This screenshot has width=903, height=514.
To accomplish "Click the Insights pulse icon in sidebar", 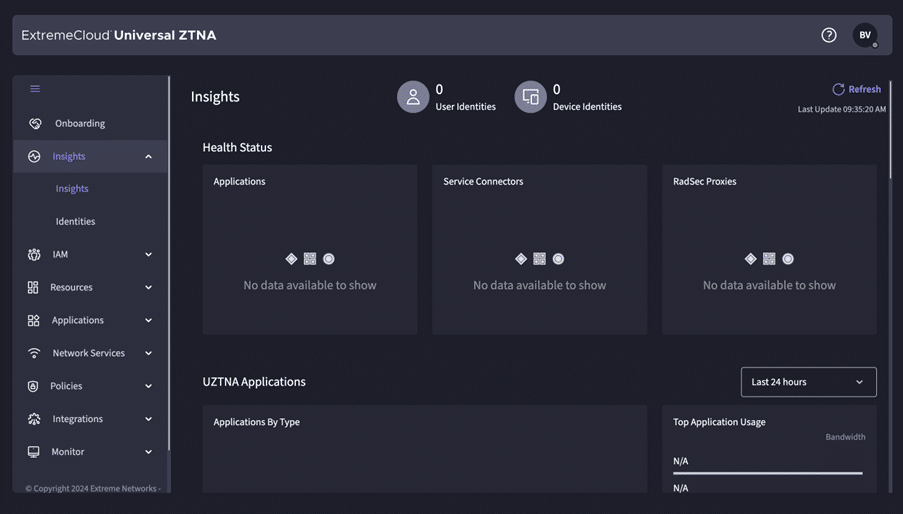I will (34, 156).
